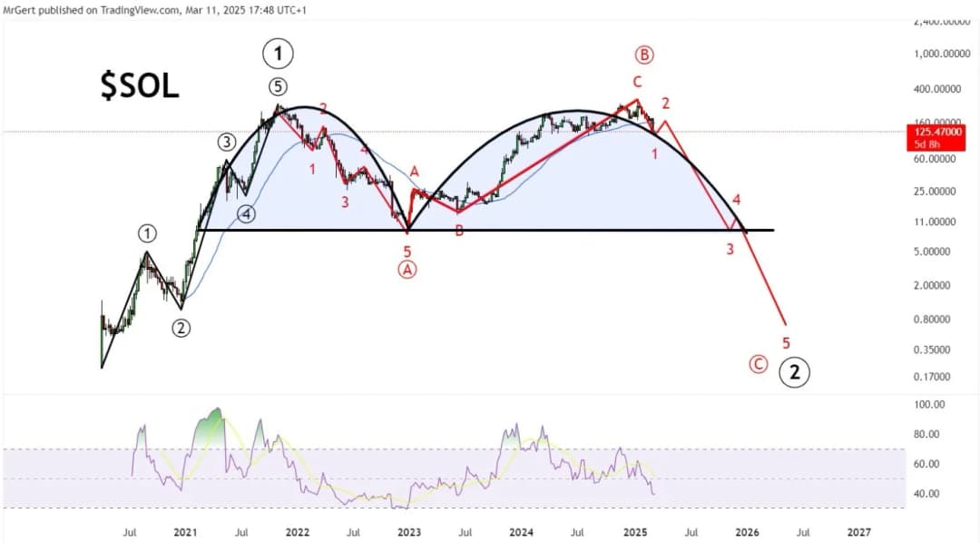Screen dimensions: 980x543
Task: Click the large black circled 1 at top
Action: (x=278, y=54)
